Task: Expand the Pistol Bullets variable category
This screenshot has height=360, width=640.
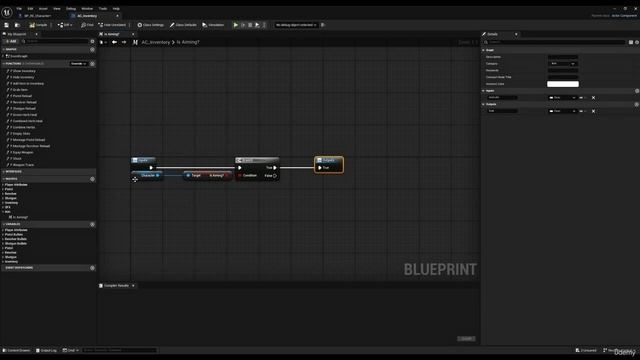Action: [3, 235]
